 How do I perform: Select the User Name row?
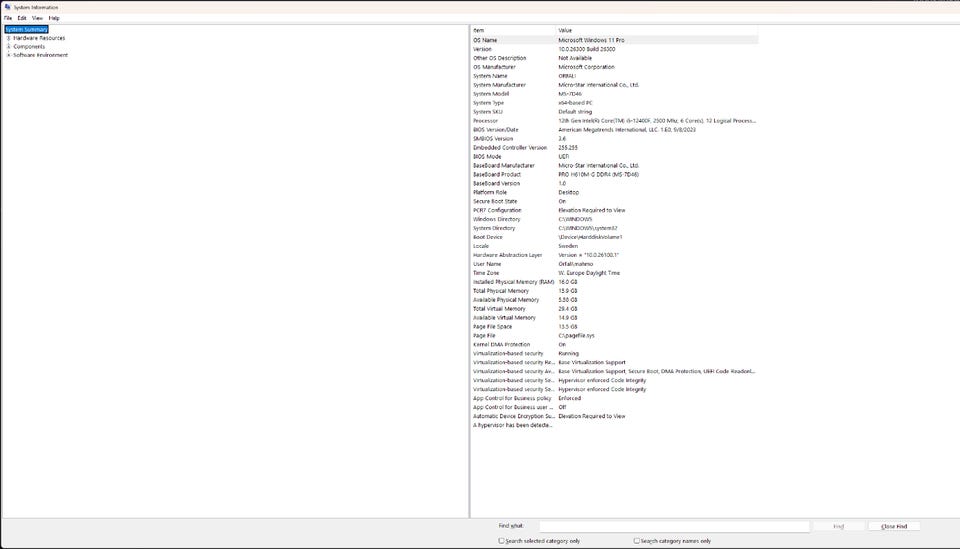[615, 264]
